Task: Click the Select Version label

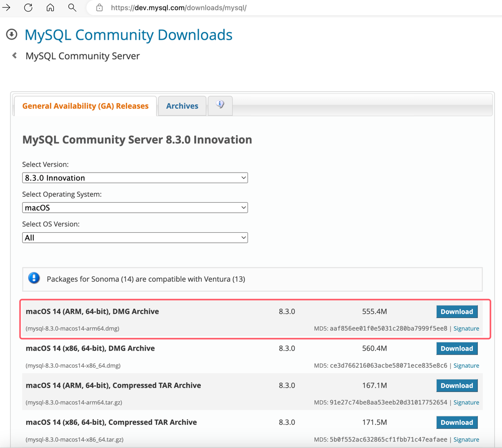Action: click(46, 165)
